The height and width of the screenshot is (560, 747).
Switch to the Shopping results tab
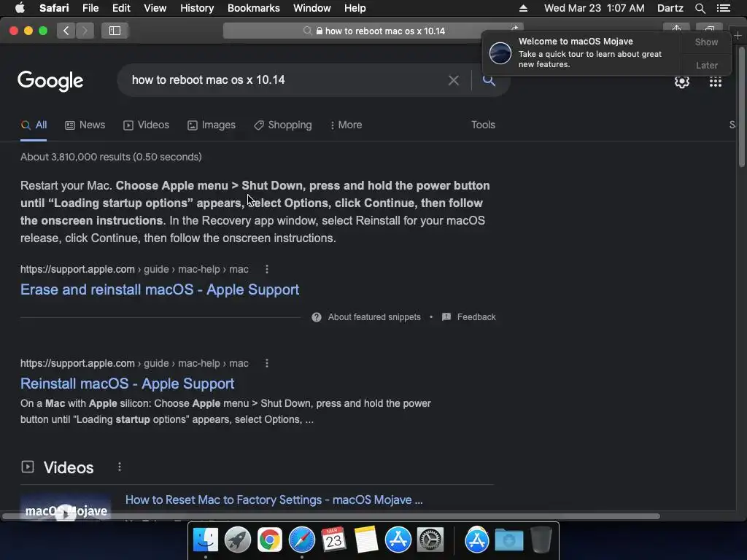282,125
